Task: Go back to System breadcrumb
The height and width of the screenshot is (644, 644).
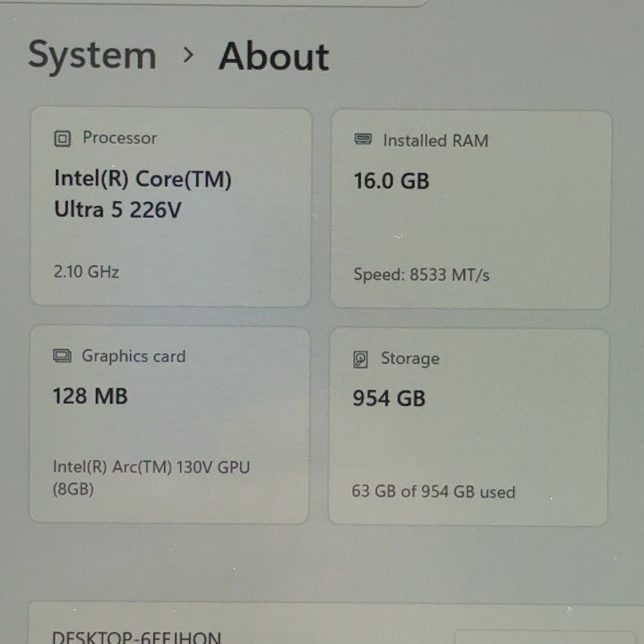Action: pyautogui.click(x=92, y=56)
